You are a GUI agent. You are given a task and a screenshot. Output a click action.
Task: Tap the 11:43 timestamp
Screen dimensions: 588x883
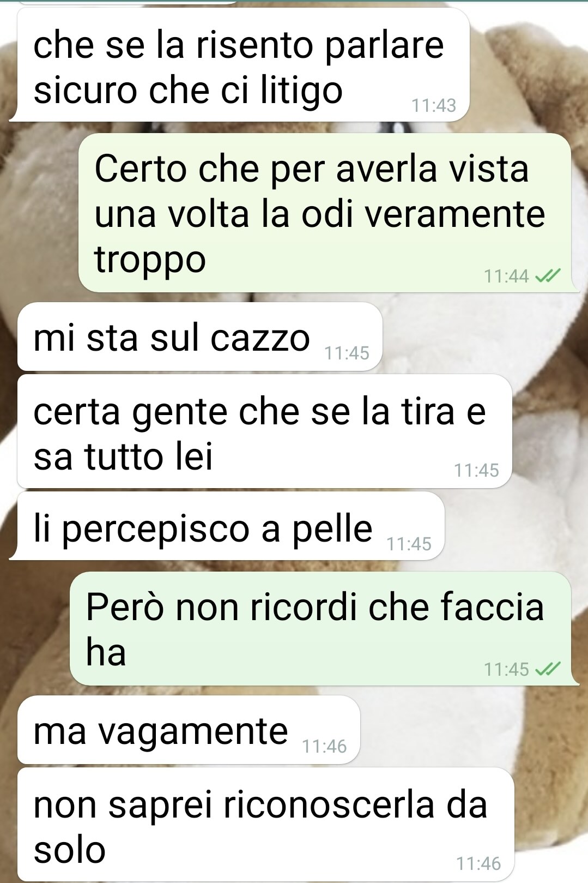point(434,105)
